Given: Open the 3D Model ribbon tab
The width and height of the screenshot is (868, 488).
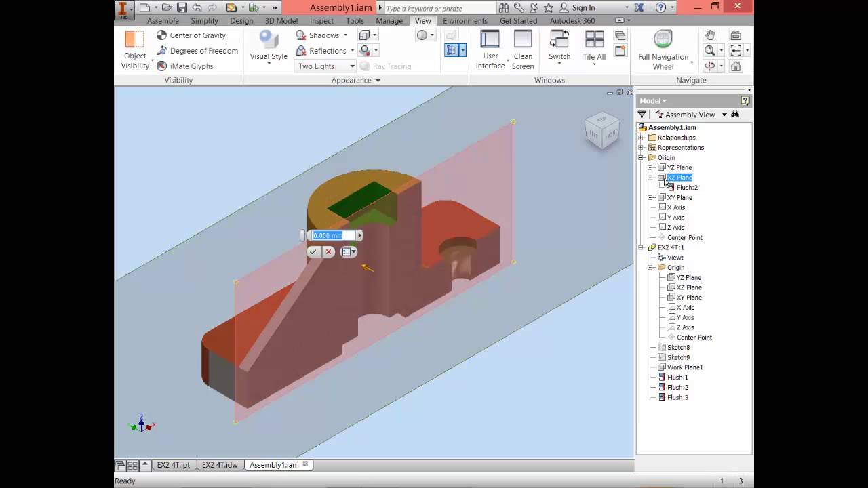Looking at the screenshot, I should pyautogui.click(x=281, y=21).
